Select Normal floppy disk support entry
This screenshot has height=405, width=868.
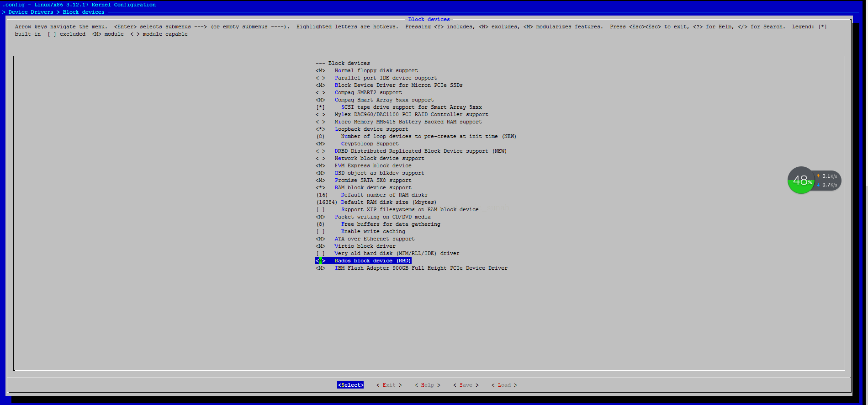tap(366, 70)
